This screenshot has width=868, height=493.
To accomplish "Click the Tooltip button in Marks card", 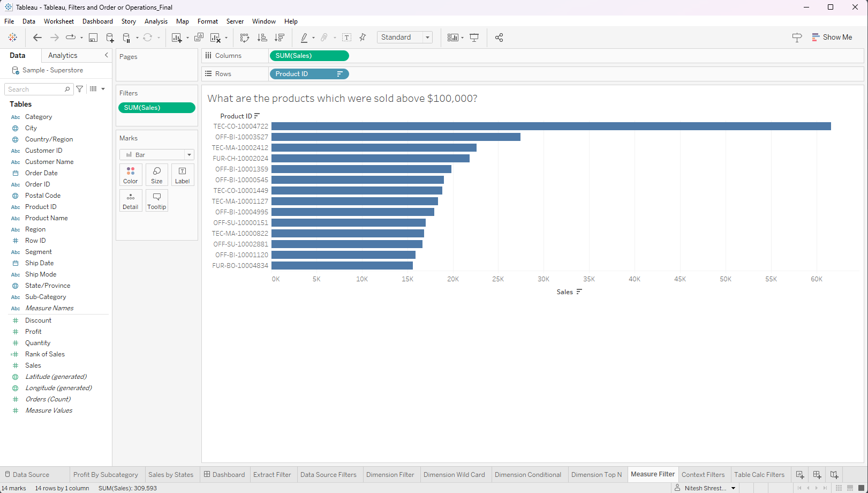I will [x=156, y=201].
